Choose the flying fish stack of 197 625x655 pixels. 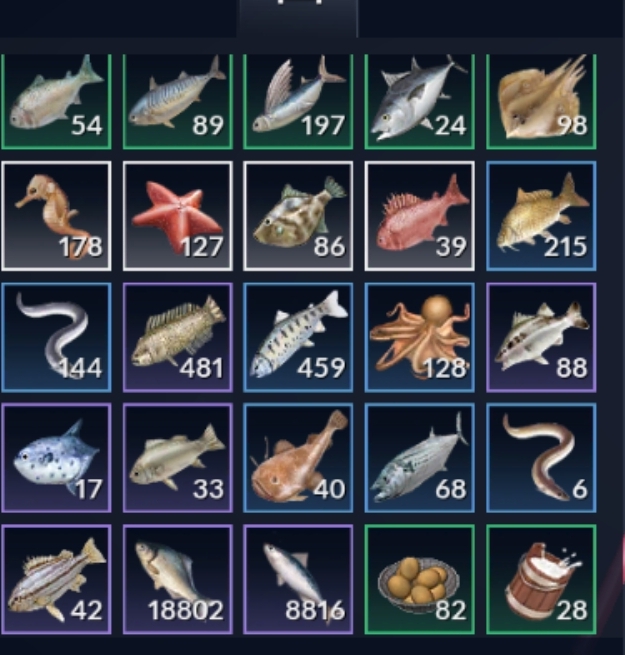[298, 102]
